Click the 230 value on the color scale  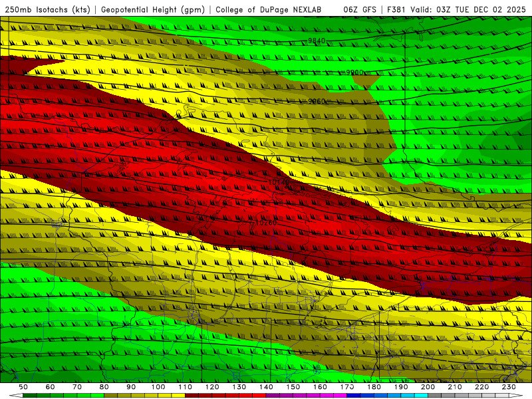point(509,387)
